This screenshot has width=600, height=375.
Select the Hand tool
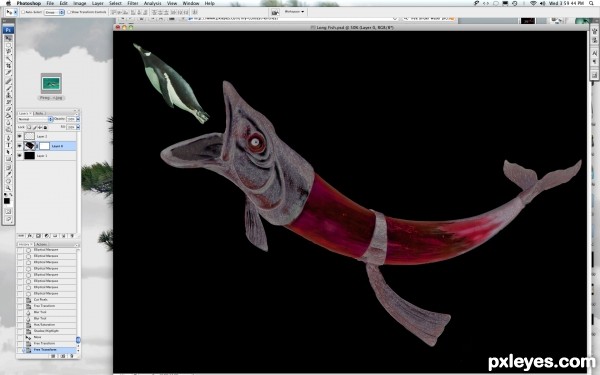[x=8, y=181]
